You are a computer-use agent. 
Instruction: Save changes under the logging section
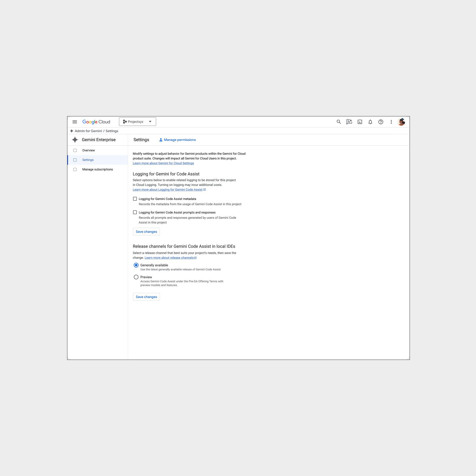click(146, 232)
